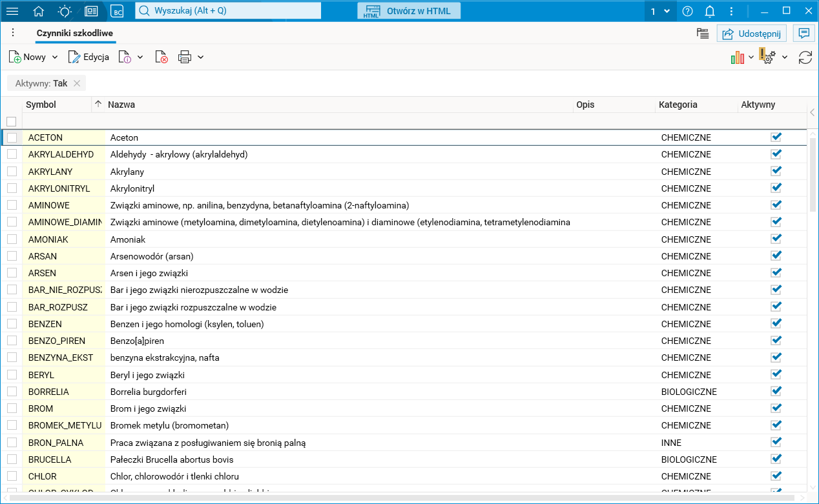The height and width of the screenshot is (504, 819).
Task: Select the ACETON row checkbox
Action: [x=12, y=137]
